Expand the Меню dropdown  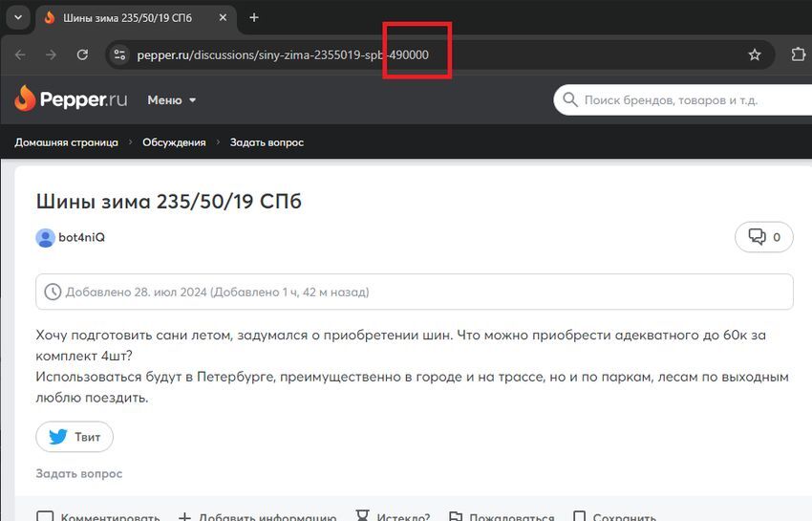coord(171,100)
